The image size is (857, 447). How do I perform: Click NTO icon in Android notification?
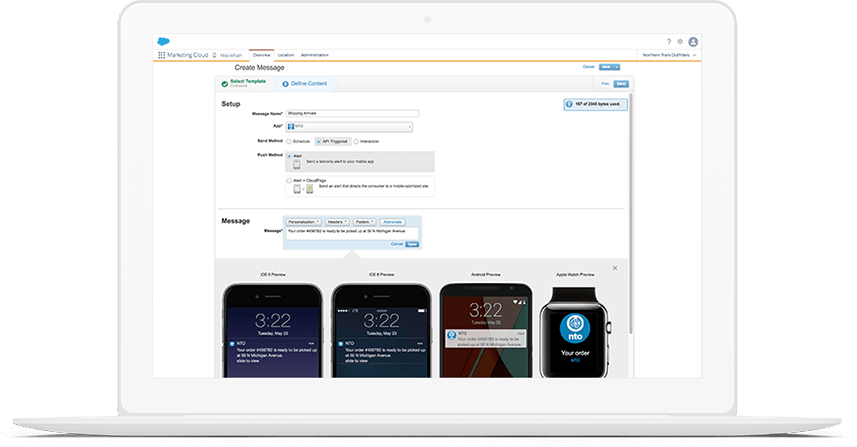pos(452,335)
